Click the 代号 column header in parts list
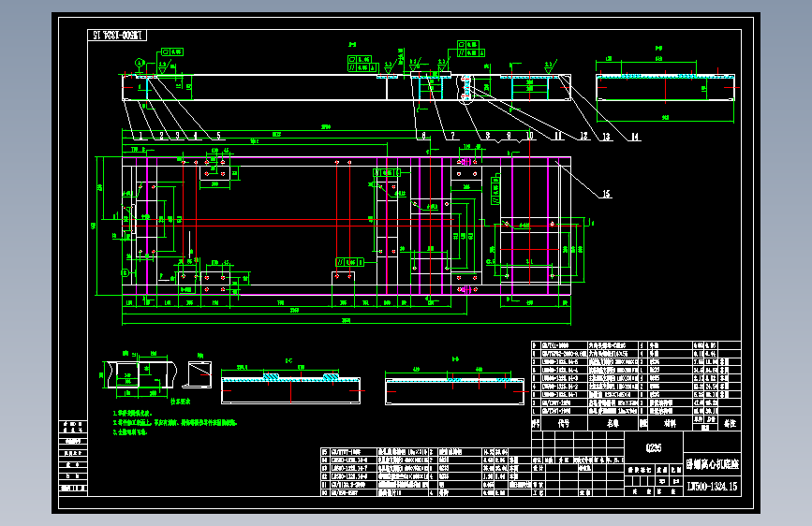This screenshot has width=812, height=526. click(x=564, y=423)
